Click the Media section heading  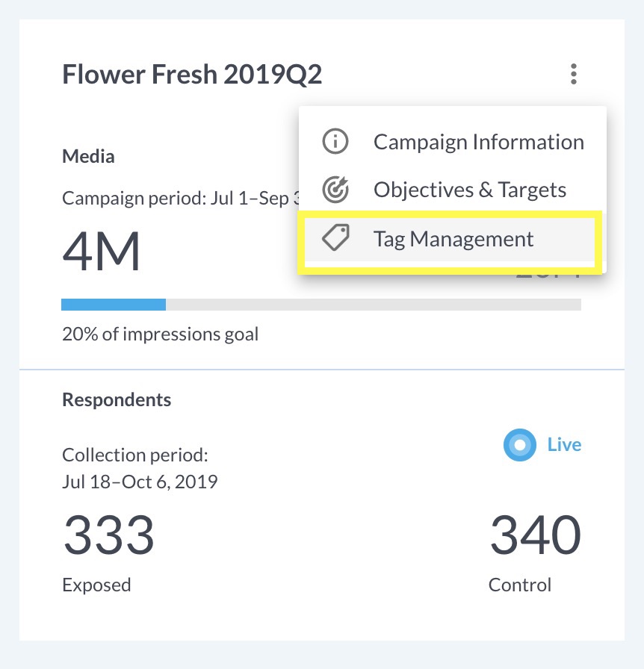tap(87, 156)
